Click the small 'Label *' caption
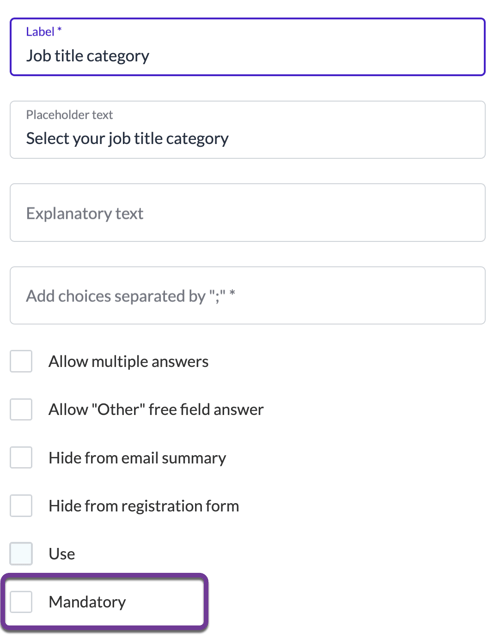This screenshot has height=637, width=500. coord(44,32)
